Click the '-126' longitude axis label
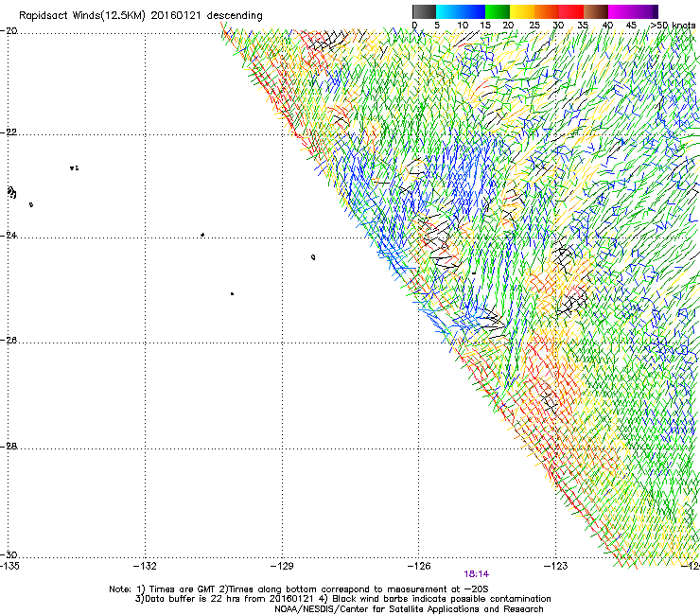The height and width of the screenshot is (615, 700). 419,566
